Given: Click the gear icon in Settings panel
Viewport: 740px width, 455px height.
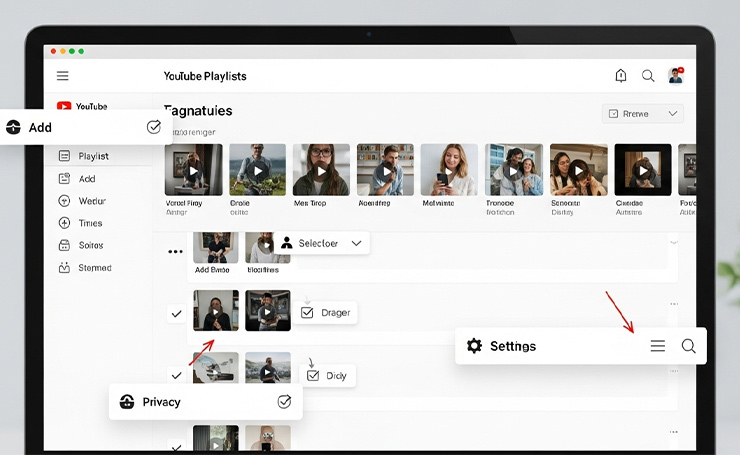Looking at the screenshot, I should (x=474, y=346).
